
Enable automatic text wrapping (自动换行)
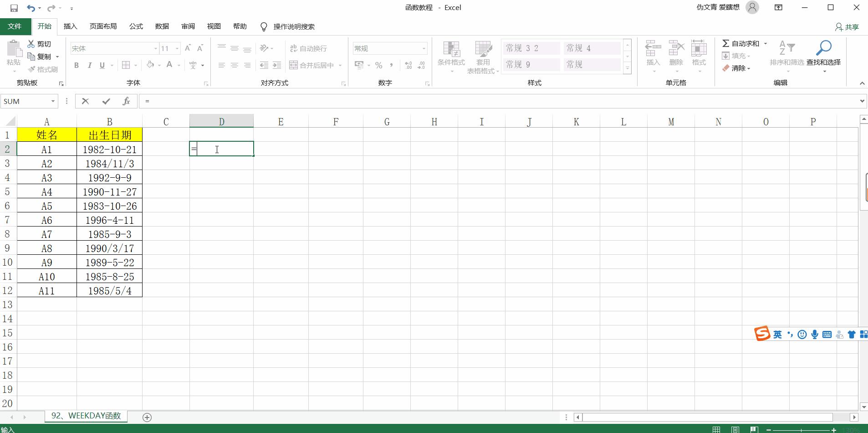click(x=308, y=48)
